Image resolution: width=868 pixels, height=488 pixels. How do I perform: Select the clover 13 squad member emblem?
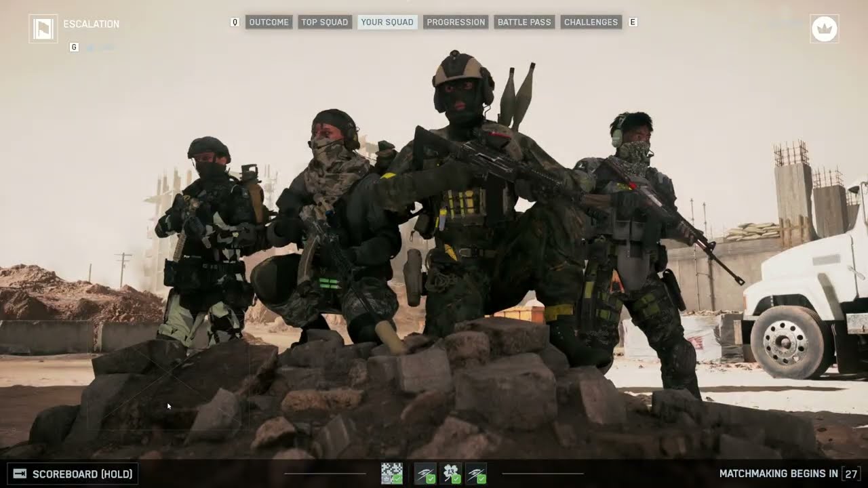click(x=451, y=473)
